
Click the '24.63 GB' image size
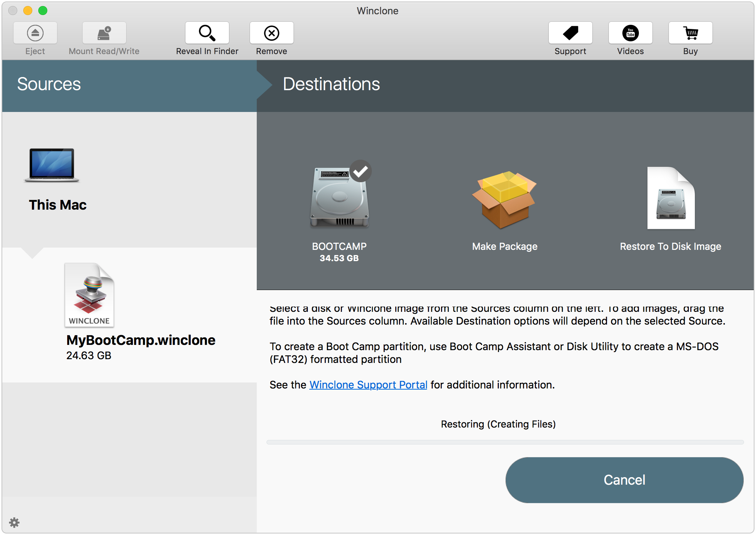pos(89,355)
